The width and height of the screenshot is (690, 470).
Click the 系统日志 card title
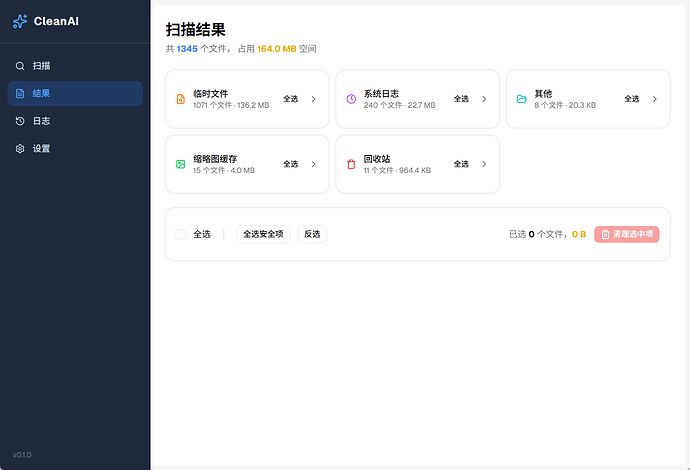pos(381,94)
